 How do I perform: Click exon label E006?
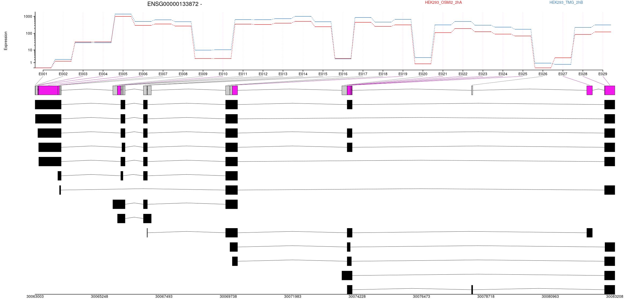143,74
